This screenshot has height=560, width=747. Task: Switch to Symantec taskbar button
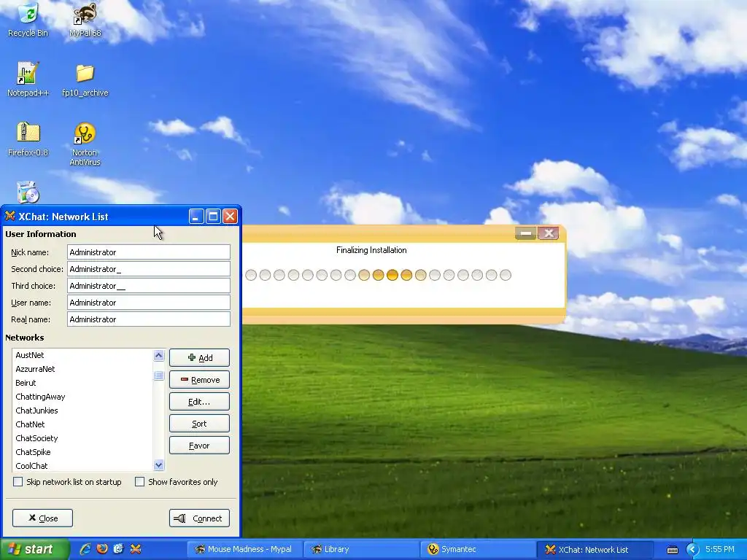[x=477, y=549]
